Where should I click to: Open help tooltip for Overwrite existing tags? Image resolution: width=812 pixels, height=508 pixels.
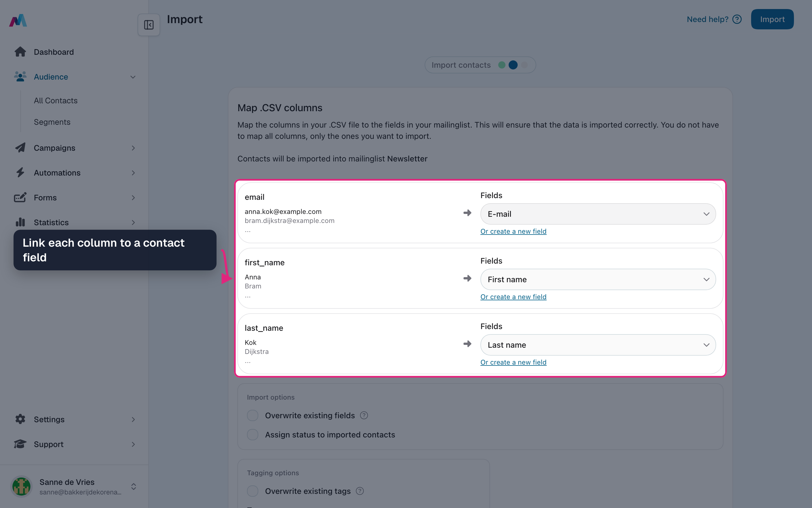(360, 491)
